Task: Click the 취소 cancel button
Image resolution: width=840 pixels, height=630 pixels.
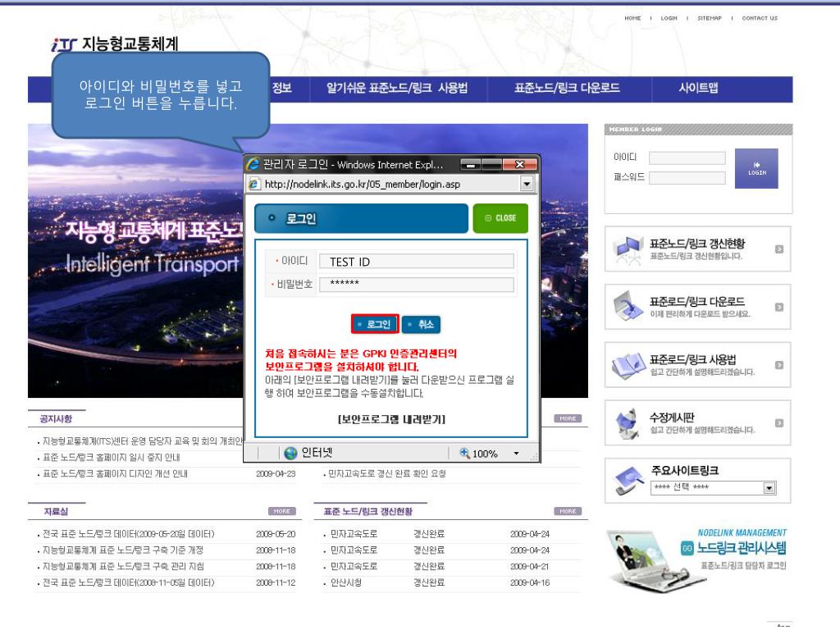Action: click(422, 325)
